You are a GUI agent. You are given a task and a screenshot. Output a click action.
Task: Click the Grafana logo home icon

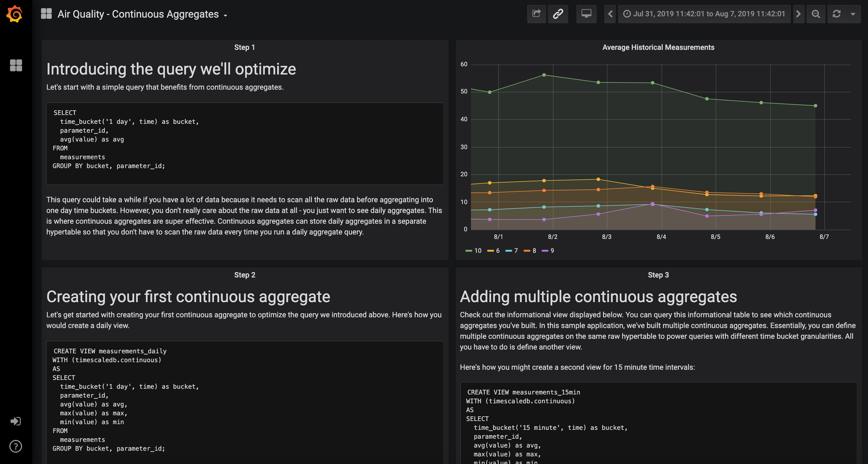click(x=15, y=14)
